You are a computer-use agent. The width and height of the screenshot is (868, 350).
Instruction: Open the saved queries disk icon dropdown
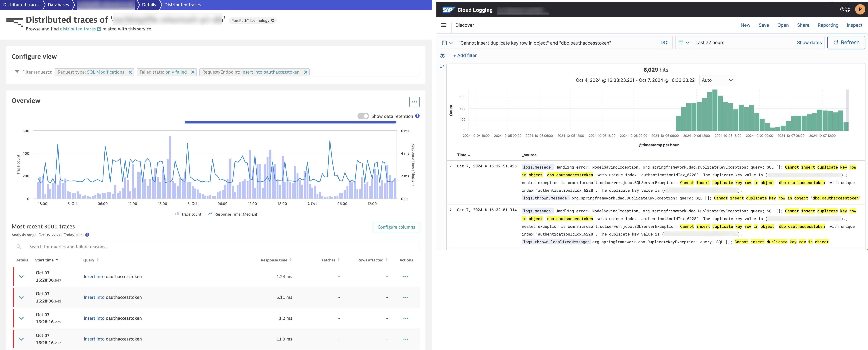coord(448,43)
